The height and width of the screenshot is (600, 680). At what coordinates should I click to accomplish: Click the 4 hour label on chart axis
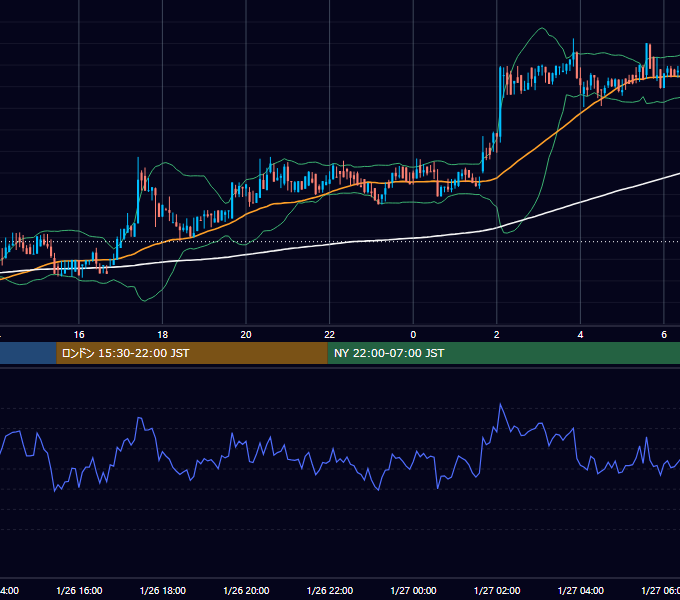[x=580, y=335]
